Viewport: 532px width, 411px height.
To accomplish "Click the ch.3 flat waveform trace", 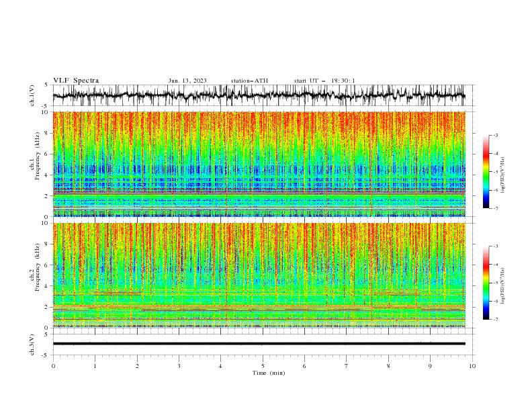I will coord(259,344).
